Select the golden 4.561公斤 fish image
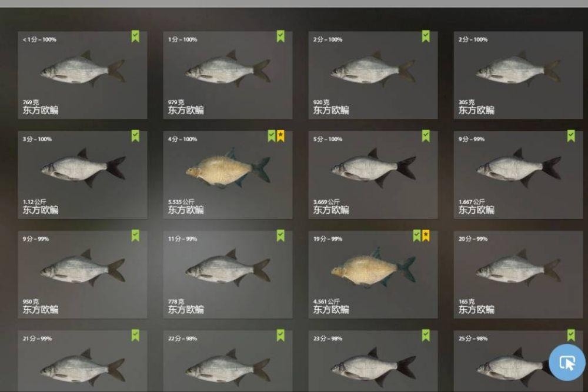This screenshot has width=588, height=392. coord(373,267)
